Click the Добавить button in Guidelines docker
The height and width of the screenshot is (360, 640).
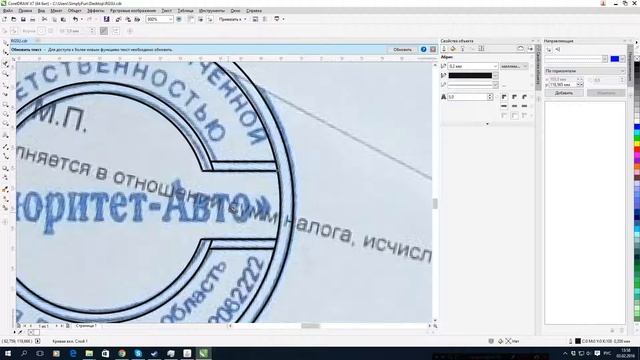coord(564,93)
